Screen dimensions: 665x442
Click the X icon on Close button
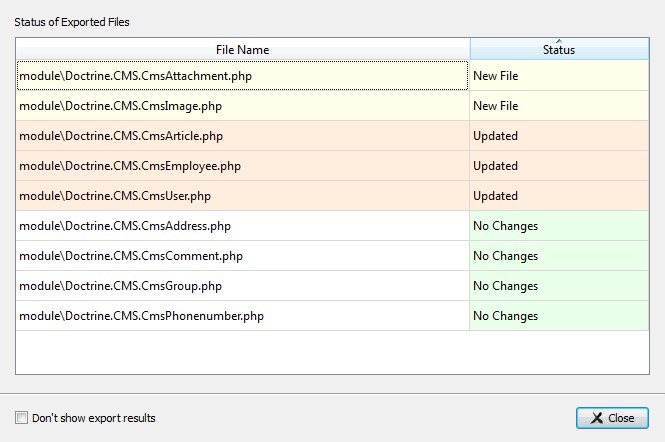coord(596,418)
